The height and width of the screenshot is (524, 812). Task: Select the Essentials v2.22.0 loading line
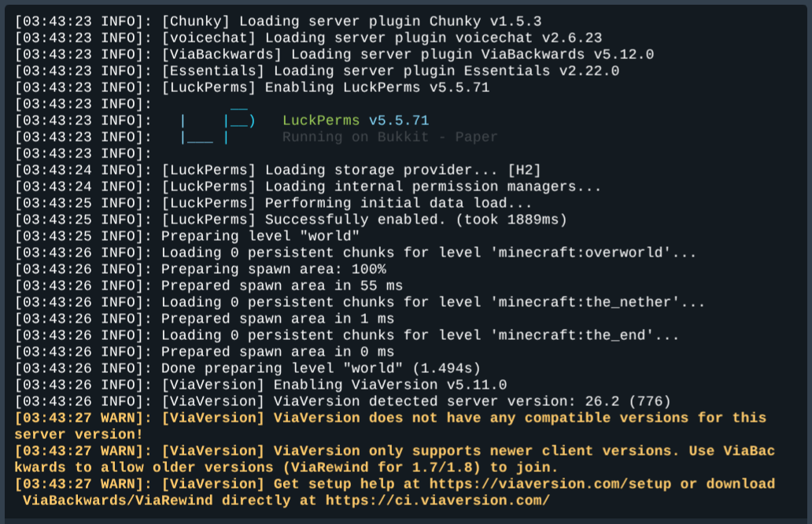pyautogui.click(x=317, y=71)
